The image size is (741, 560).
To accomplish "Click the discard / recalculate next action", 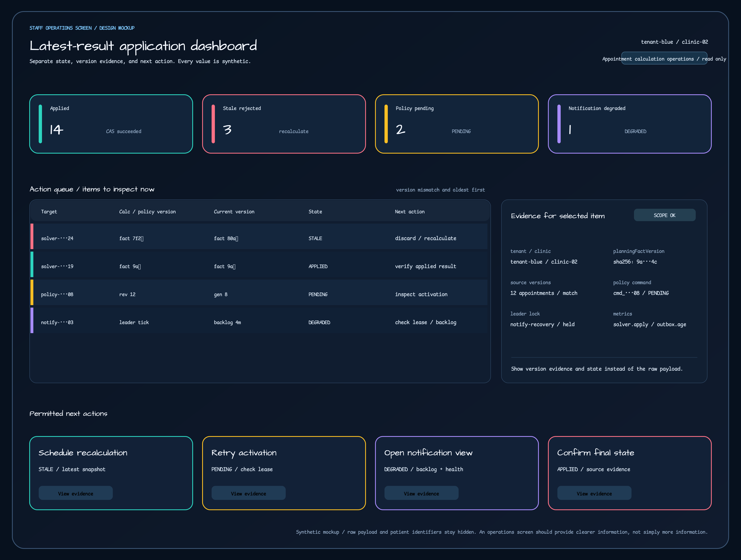I will pyautogui.click(x=426, y=238).
